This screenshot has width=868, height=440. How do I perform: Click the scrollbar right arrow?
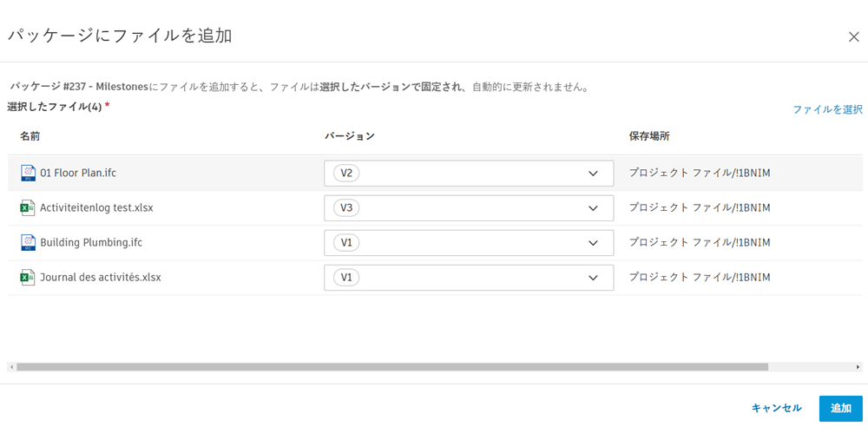pyautogui.click(x=858, y=367)
